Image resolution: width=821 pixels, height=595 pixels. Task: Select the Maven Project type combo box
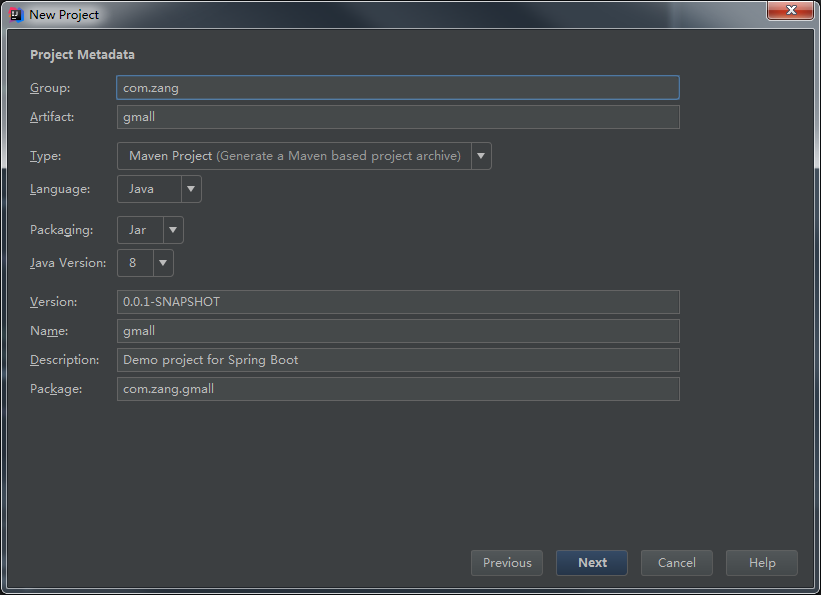294,156
